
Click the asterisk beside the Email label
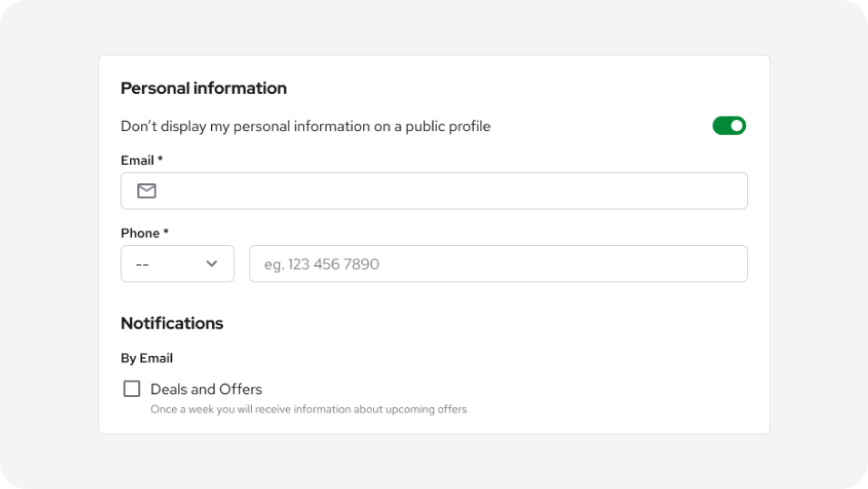[160, 159]
